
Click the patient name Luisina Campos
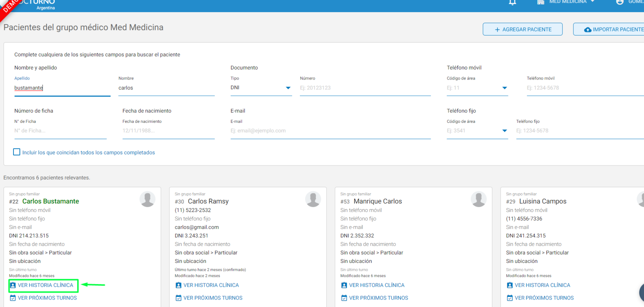click(543, 201)
